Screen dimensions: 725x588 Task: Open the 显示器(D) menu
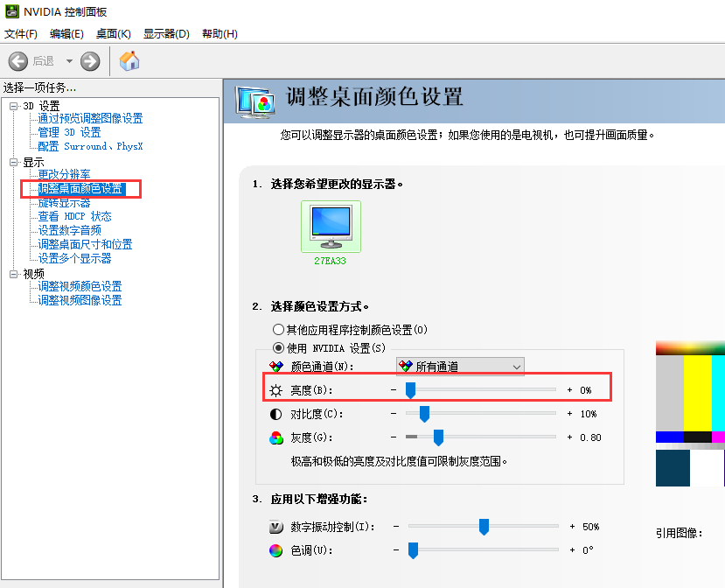coord(166,34)
